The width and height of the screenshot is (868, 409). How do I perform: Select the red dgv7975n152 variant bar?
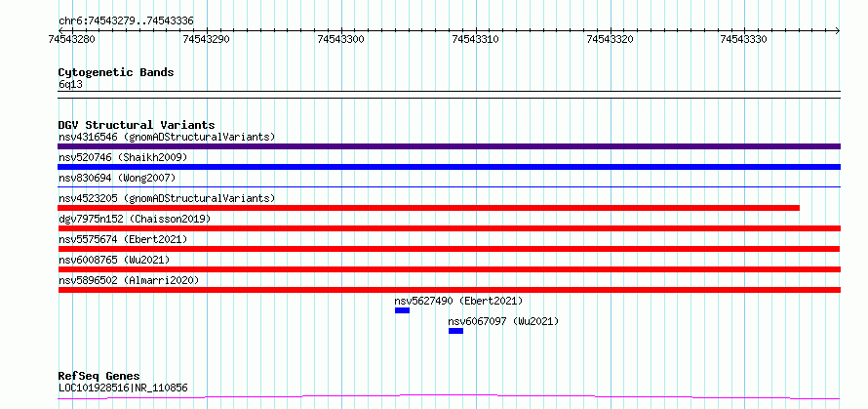point(449,228)
